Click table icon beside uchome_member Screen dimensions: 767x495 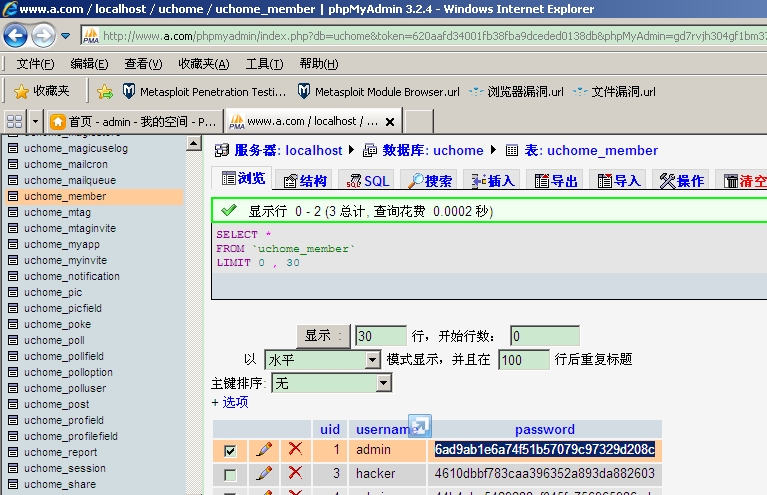pos(13,196)
